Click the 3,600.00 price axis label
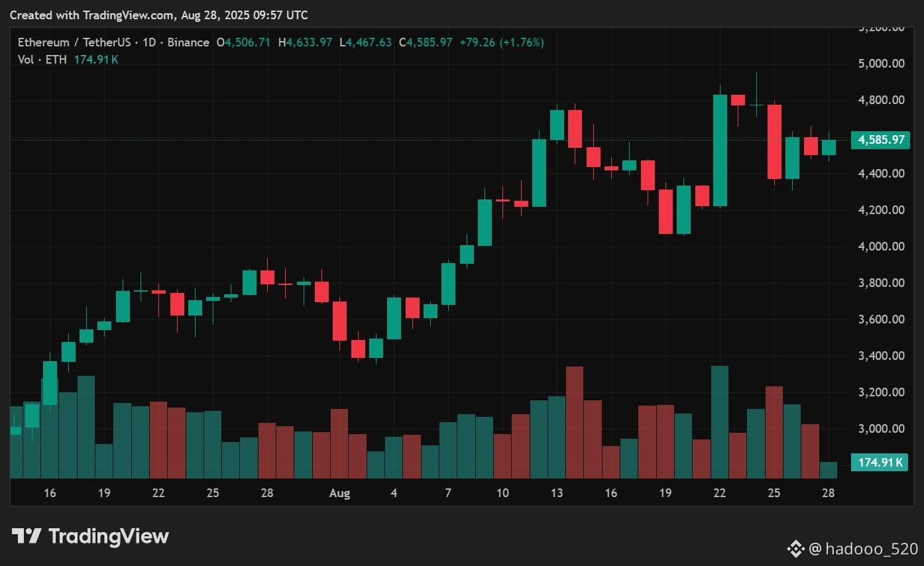924x566 pixels. point(881,319)
